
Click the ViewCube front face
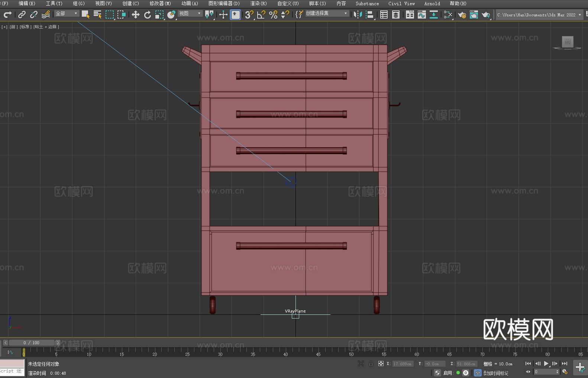tap(568, 42)
